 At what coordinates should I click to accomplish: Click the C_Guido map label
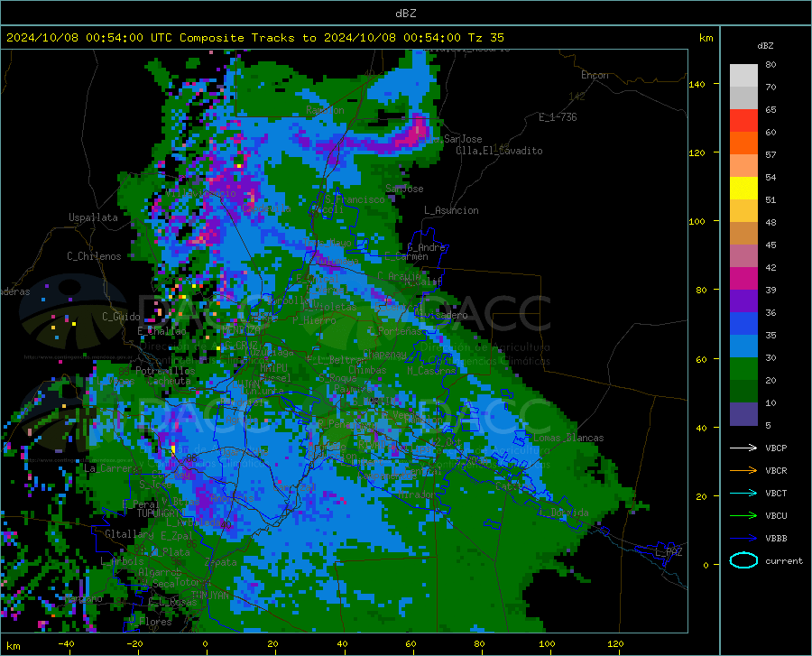click(121, 317)
